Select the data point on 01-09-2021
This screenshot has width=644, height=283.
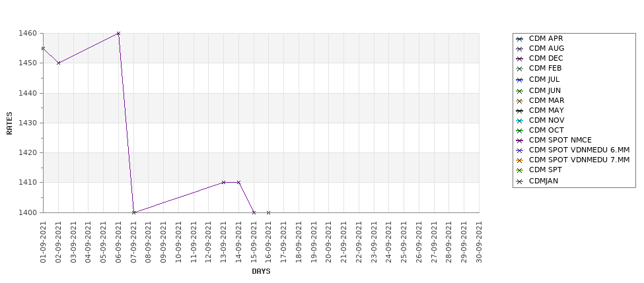(43, 48)
